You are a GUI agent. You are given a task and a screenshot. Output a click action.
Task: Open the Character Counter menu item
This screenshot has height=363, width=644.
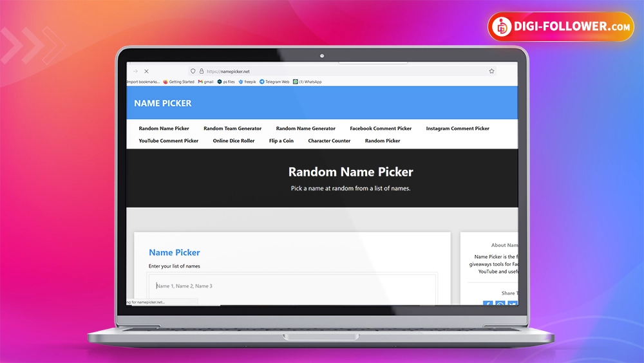tap(329, 140)
